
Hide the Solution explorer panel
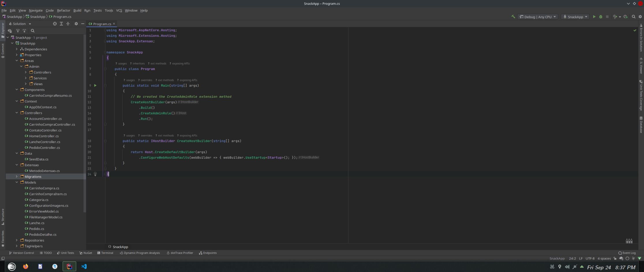83,24
